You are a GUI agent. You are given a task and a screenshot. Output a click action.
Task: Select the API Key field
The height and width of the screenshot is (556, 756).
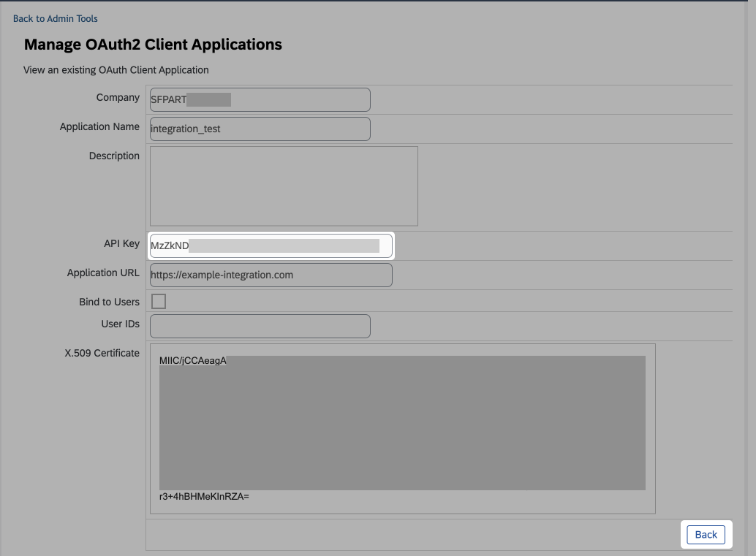coord(271,245)
